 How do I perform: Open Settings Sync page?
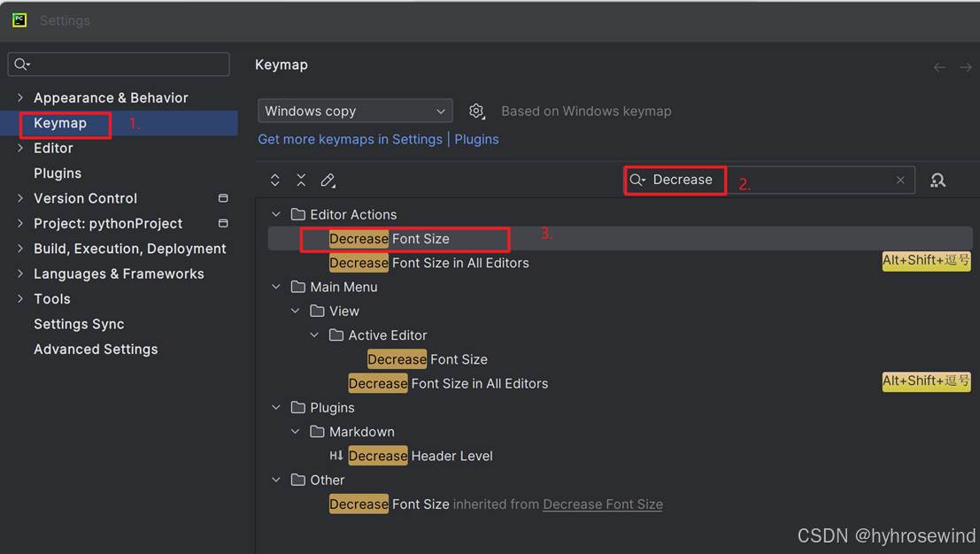pos(79,324)
